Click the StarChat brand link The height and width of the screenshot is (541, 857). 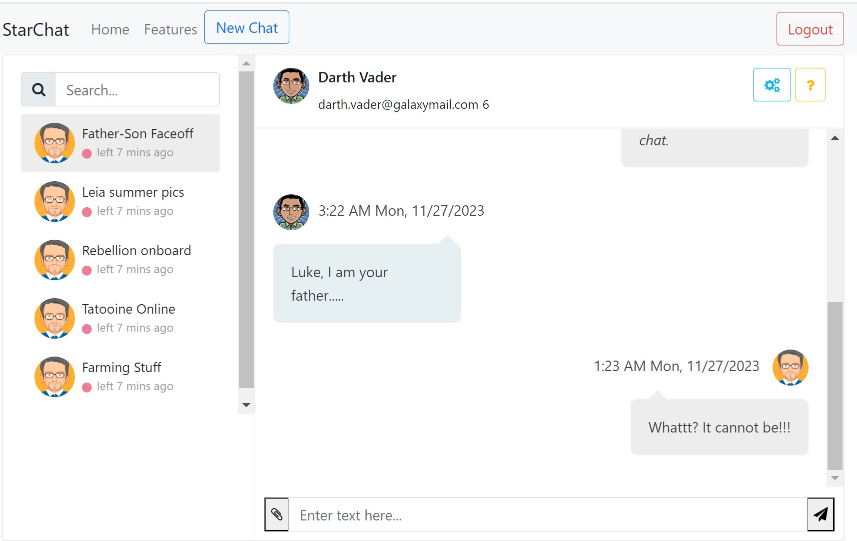coord(36,29)
